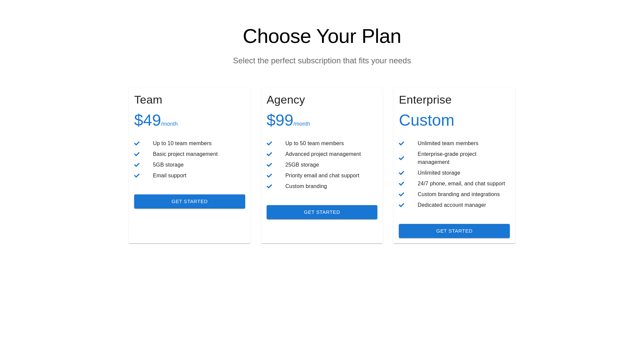Click checkmark beside Priority email and chat support
Screen dimensions: 644x362
pos(269,176)
